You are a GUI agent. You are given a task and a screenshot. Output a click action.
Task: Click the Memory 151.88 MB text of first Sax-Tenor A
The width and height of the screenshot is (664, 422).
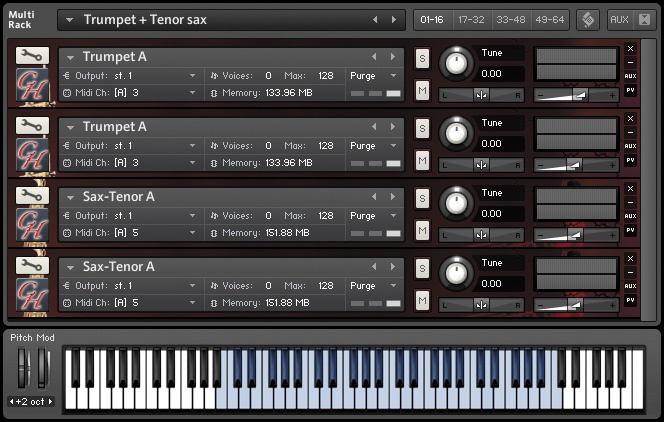pos(288,232)
